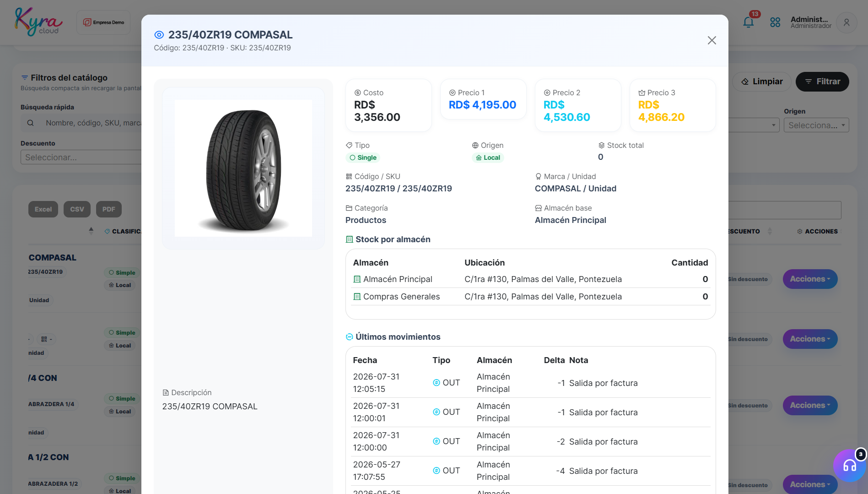Export catalog with PDF button
868x494 pixels.
tap(108, 209)
